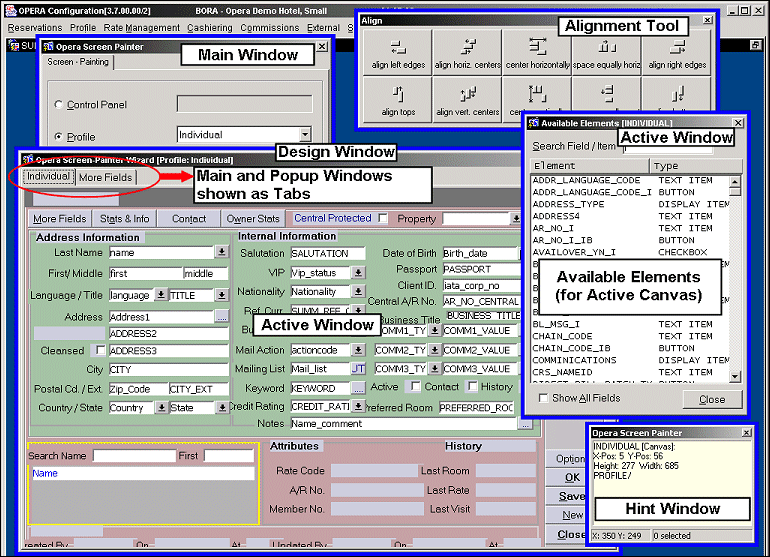Open the Cashiering menu
Image resolution: width=770 pixels, height=557 pixels.
210,28
